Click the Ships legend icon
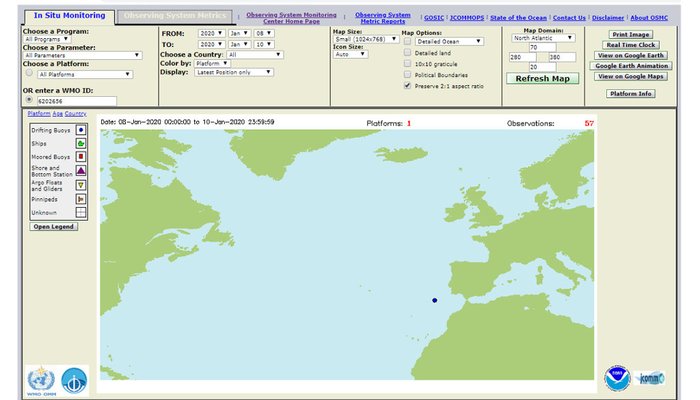Screen dimensions: 700x400 click(80, 144)
